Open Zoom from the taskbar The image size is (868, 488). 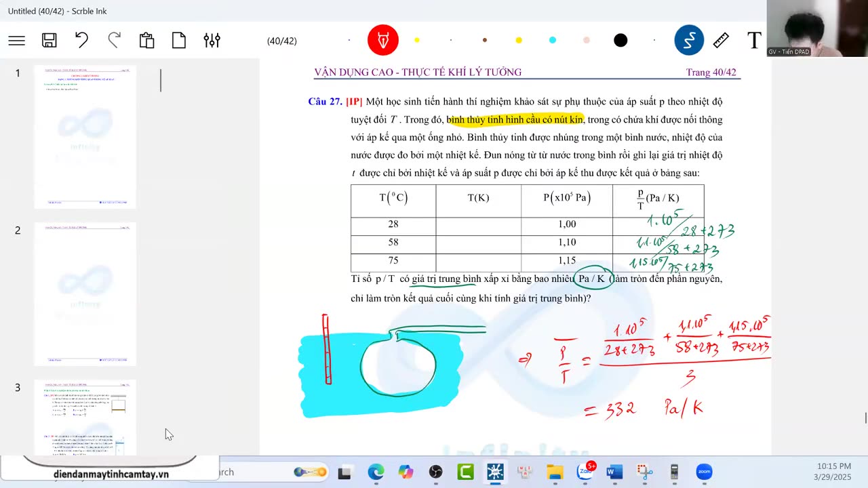click(704, 472)
